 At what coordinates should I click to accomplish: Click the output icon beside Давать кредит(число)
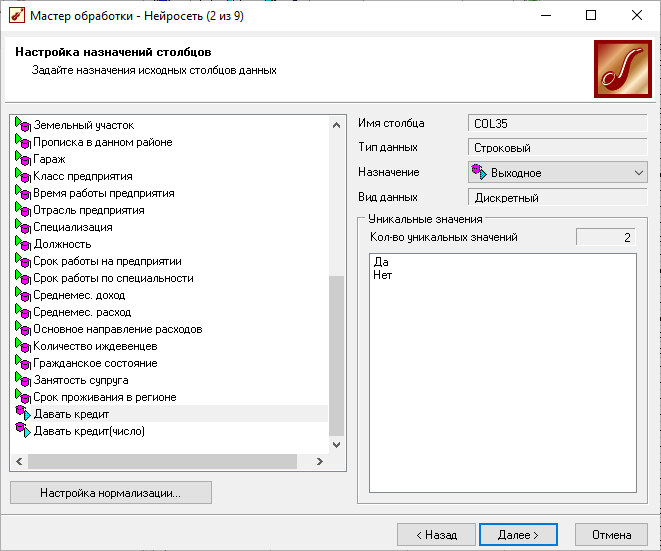click(x=23, y=430)
